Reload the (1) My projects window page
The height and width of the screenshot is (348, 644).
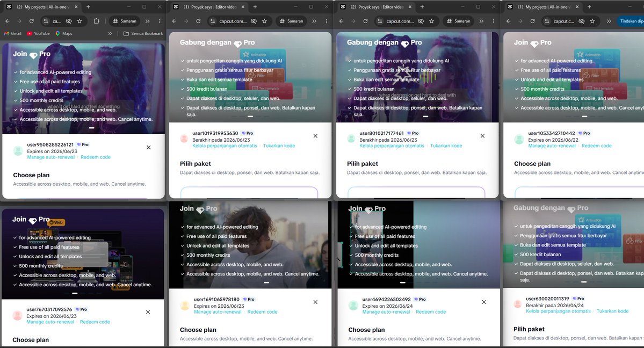(x=532, y=21)
